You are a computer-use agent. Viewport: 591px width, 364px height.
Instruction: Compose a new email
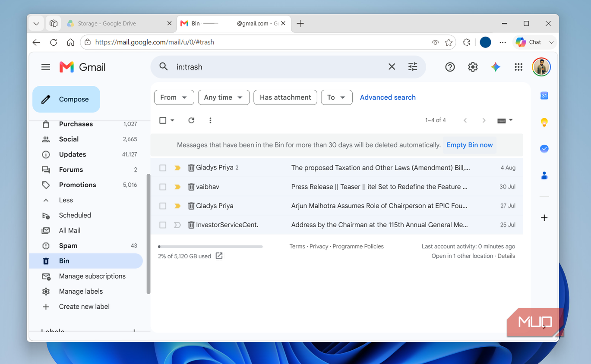pos(66,99)
